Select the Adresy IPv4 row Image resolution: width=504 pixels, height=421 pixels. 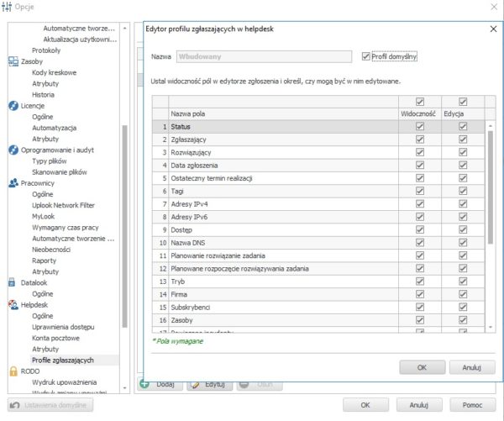(318, 204)
